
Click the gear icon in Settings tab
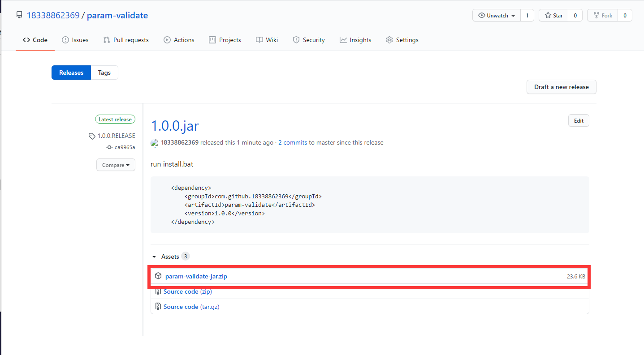pyautogui.click(x=389, y=40)
